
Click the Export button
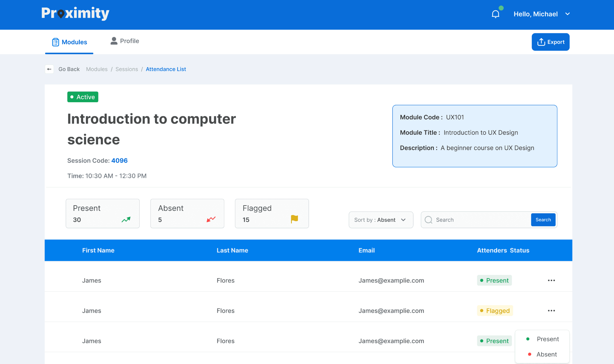coord(550,42)
